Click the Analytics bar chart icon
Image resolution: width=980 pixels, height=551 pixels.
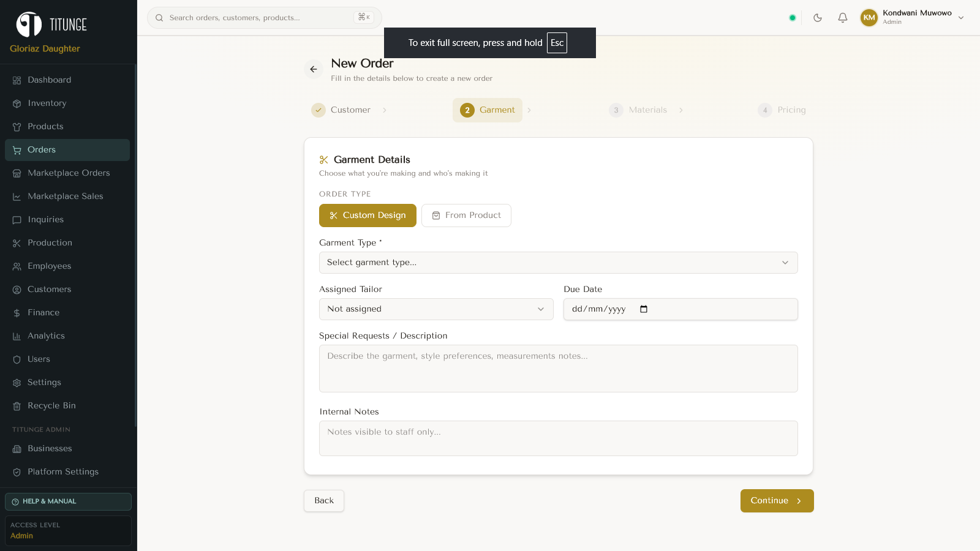17,336
